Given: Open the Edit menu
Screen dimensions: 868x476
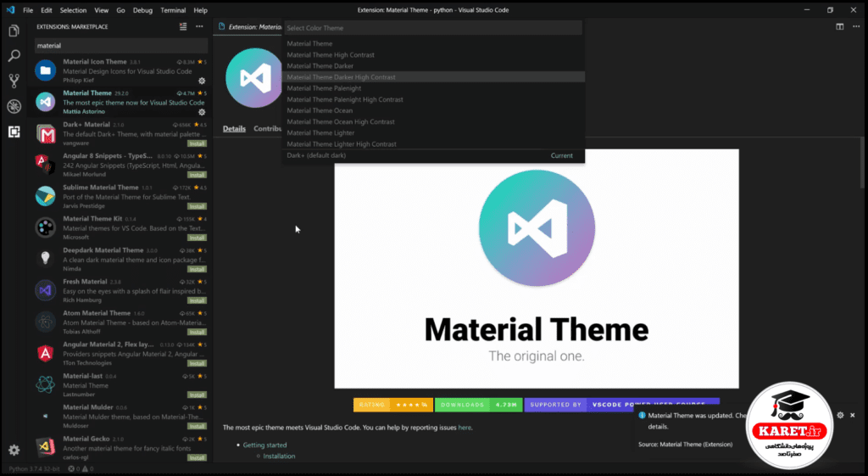Looking at the screenshot, I should pos(47,10).
